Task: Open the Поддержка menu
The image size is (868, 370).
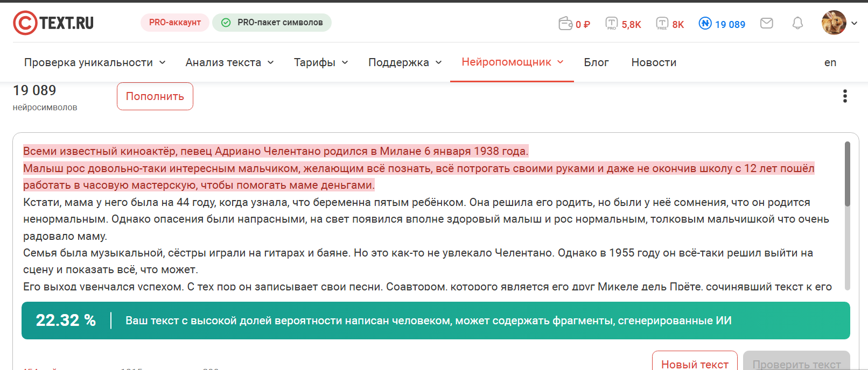Action: pyautogui.click(x=405, y=62)
